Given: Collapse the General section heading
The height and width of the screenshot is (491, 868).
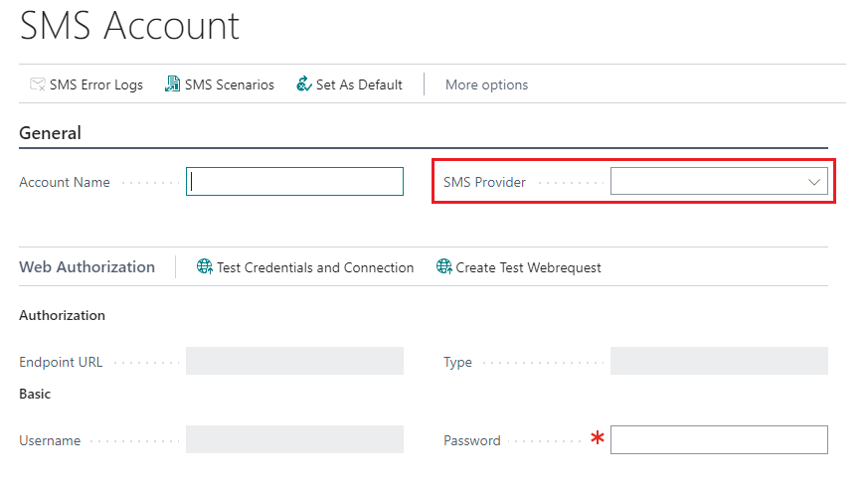Looking at the screenshot, I should click(x=51, y=133).
